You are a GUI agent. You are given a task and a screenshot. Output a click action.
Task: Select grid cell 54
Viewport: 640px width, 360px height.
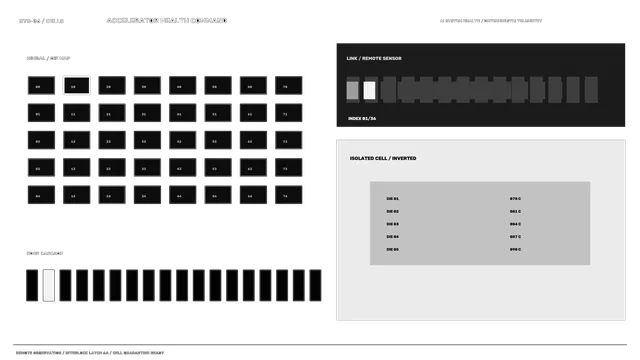click(x=218, y=195)
